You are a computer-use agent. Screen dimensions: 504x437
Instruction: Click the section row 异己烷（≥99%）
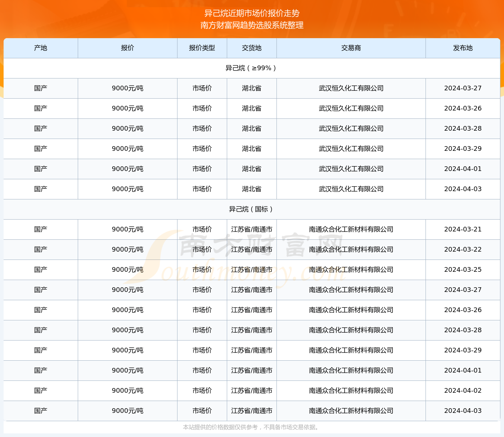click(252, 68)
